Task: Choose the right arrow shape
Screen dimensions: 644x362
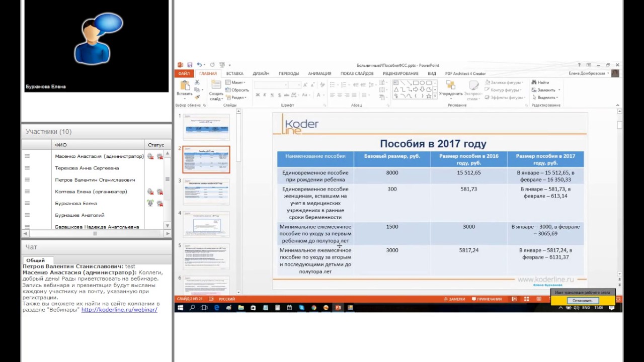Action: (416, 89)
